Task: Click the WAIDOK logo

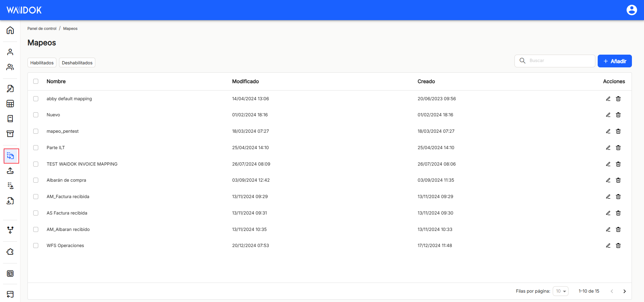Action: 24,10
